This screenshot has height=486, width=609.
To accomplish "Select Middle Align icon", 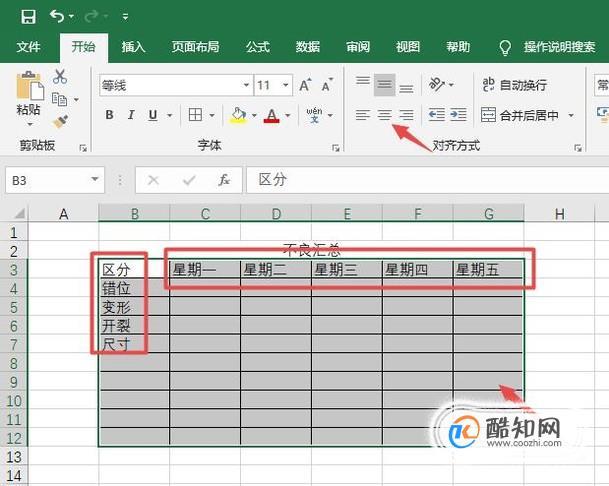I will click(x=385, y=85).
